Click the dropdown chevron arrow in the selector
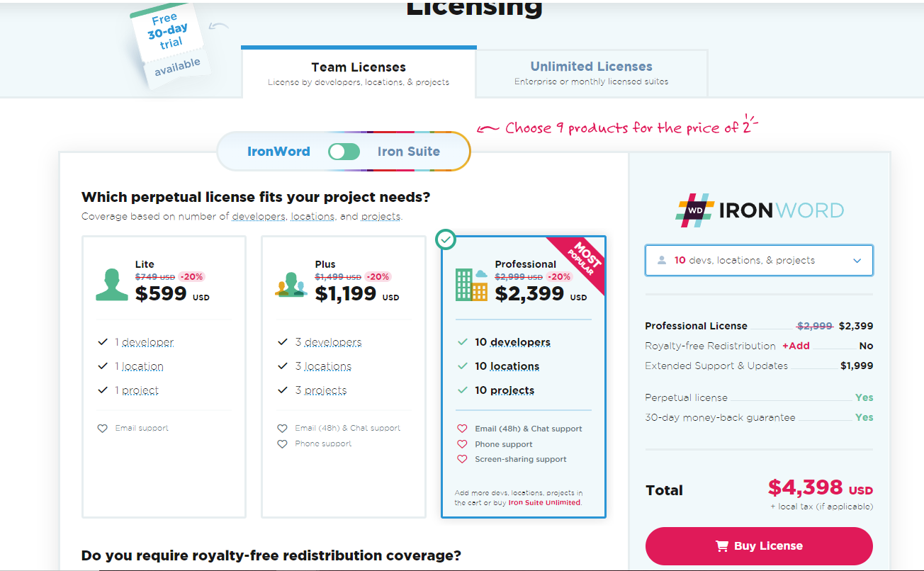Image resolution: width=924 pixels, height=571 pixels. (857, 261)
